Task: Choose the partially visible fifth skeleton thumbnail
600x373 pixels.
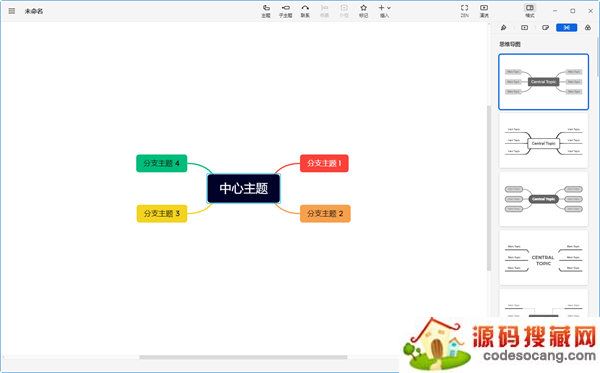Action: pos(543,303)
